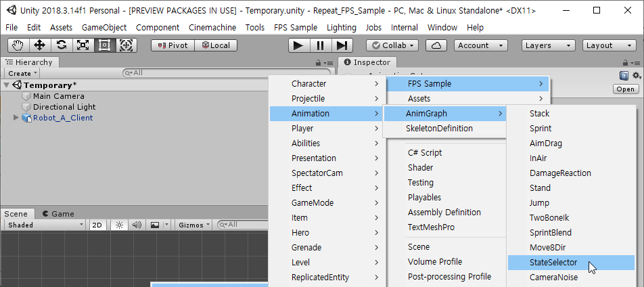Open the Cloud services button
This screenshot has width=644, height=287.
pyautogui.click(x=436, y=45)
